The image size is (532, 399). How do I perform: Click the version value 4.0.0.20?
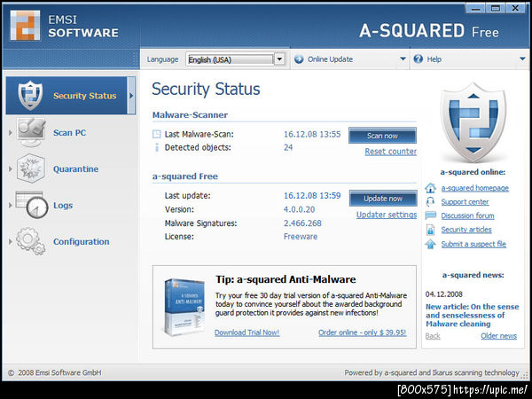300,209
